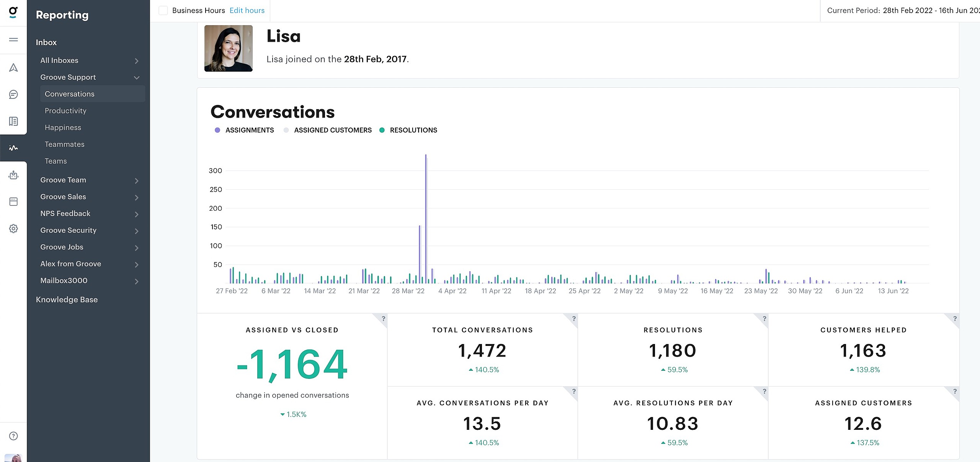This screenshot has width=980, height=462.
Task: Toggle Assignments series in chart legend
Action: point(249,130)
